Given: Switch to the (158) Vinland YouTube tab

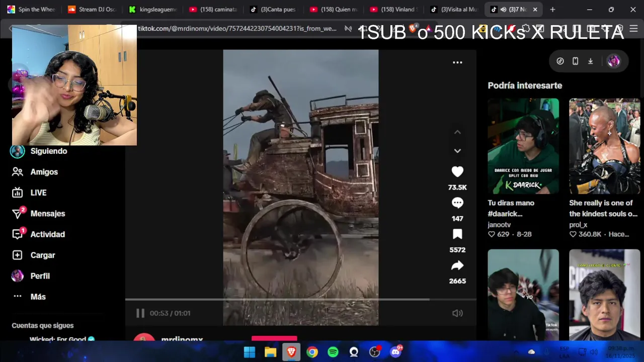Looking at the screenshot, I should coord(393,10).
